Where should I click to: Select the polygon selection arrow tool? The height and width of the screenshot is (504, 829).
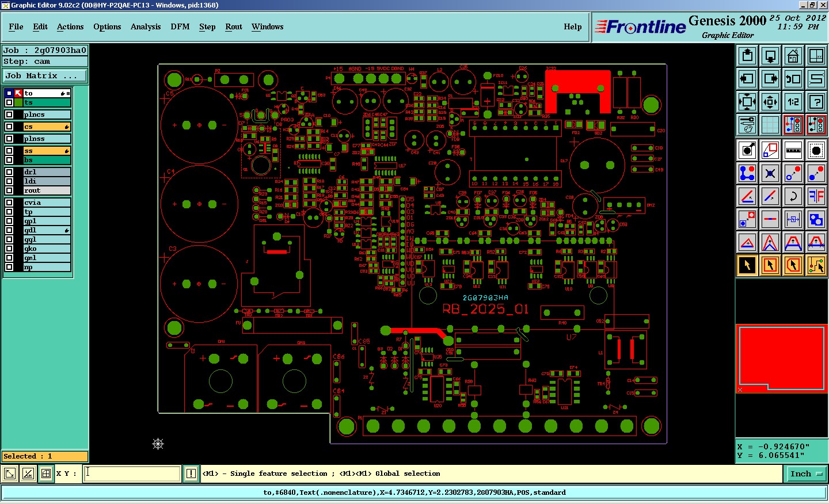click(x=793, y=265)
